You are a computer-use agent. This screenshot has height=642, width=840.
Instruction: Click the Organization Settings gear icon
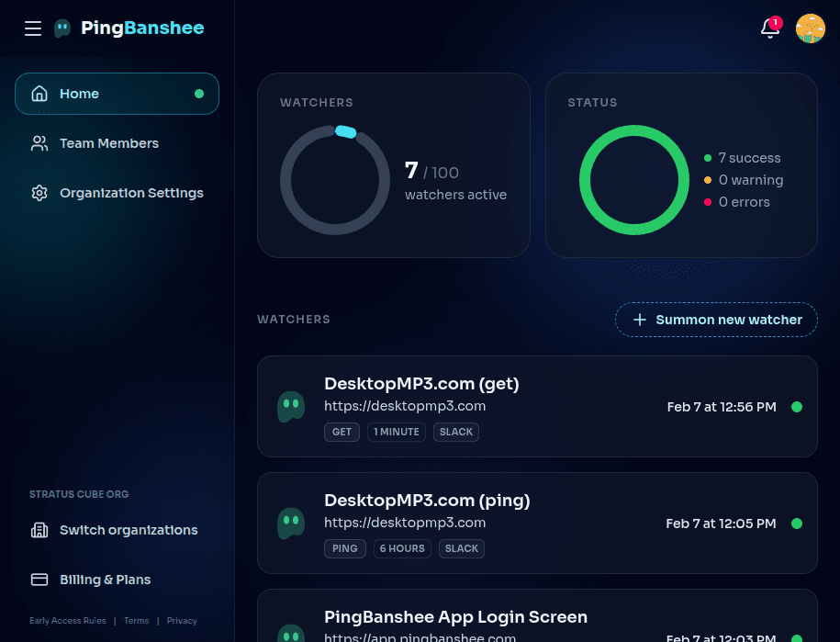coord(39,193)
